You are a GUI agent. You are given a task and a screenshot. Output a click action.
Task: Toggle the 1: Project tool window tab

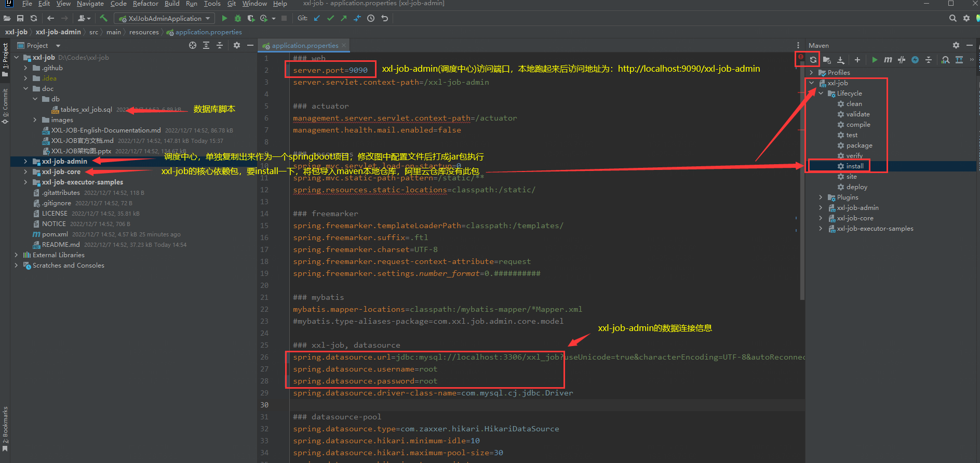pyautogui.click(x=5, y=59)
